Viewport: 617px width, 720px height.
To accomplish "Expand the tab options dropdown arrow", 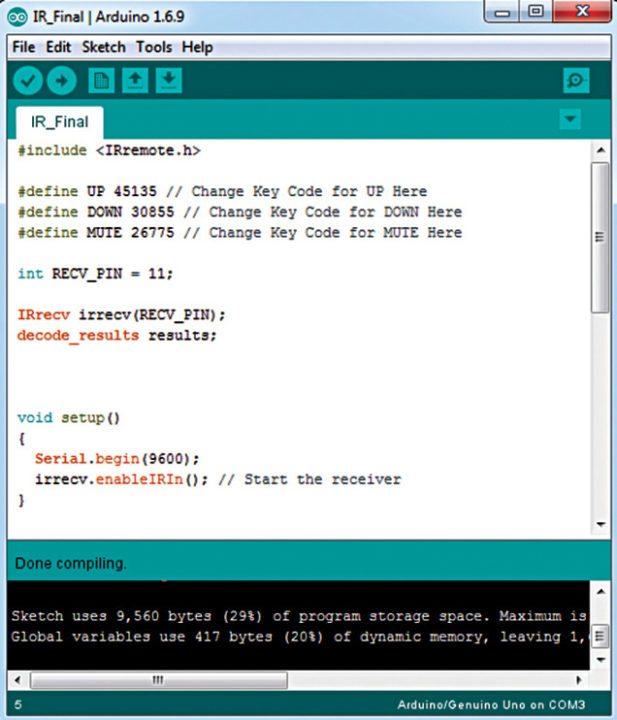I will click(569, 119).
